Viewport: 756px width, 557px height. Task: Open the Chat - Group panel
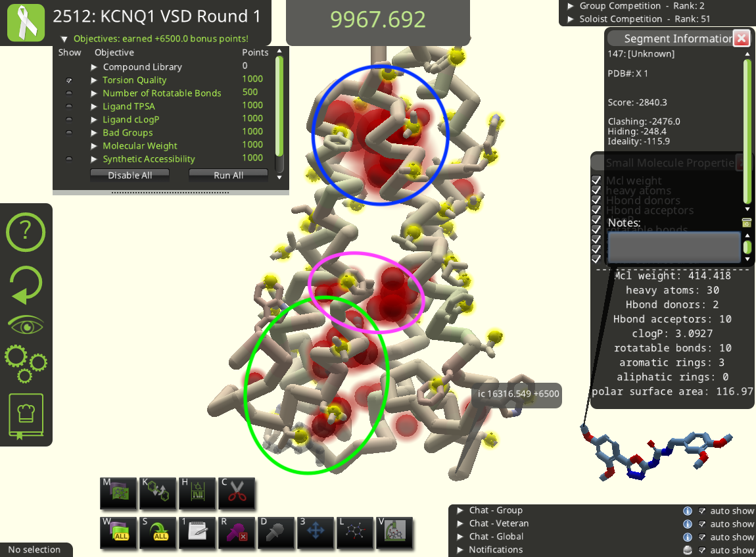click(x=460, y=510)
